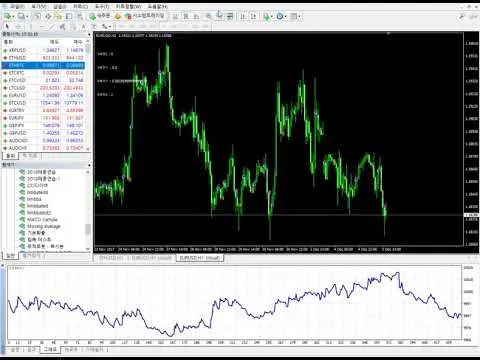Click Navigator scroll down arrow
The image size is (480, 360).
coord(88,249)
